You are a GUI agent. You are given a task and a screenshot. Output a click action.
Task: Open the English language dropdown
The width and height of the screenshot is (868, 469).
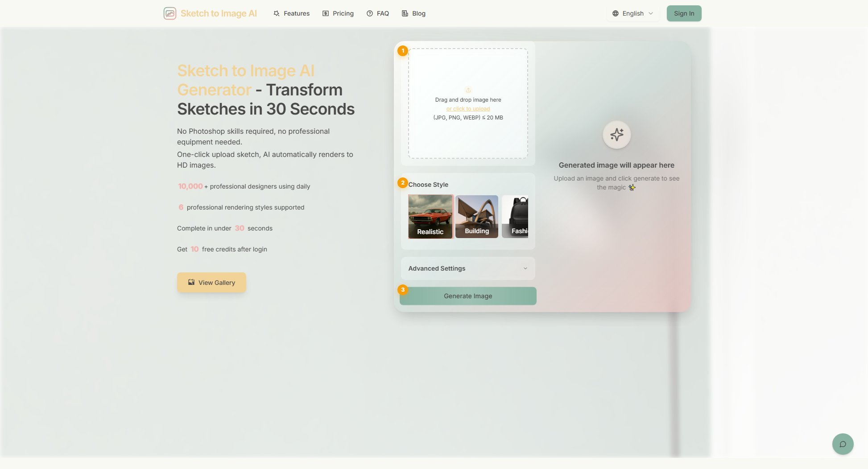pos(633,13)
